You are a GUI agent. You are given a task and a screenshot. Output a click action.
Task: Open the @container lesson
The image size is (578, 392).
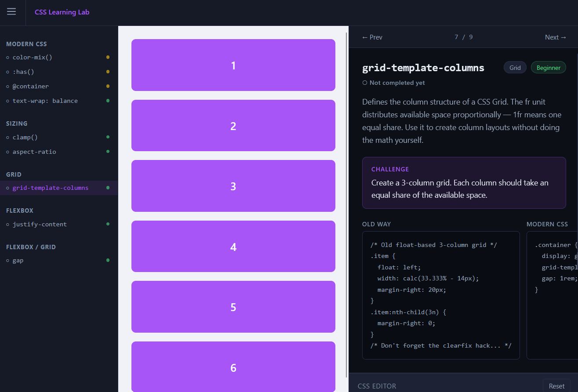59,86
